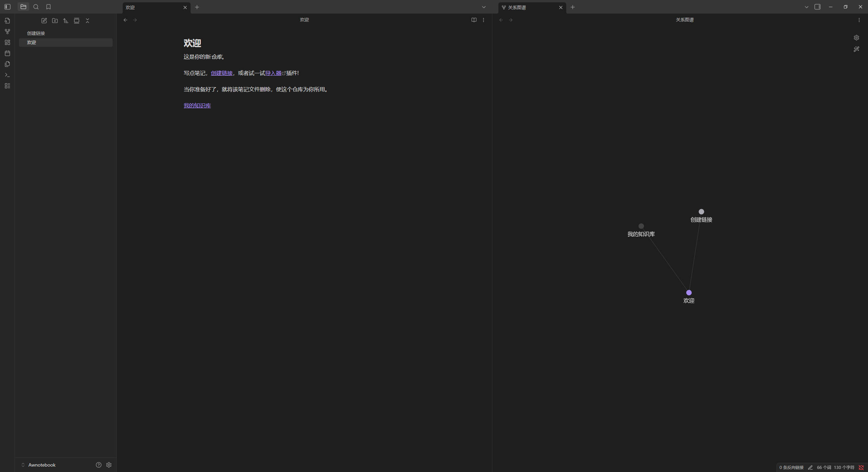
Task: Open graph settings gear icon
Action: (856, 38)
